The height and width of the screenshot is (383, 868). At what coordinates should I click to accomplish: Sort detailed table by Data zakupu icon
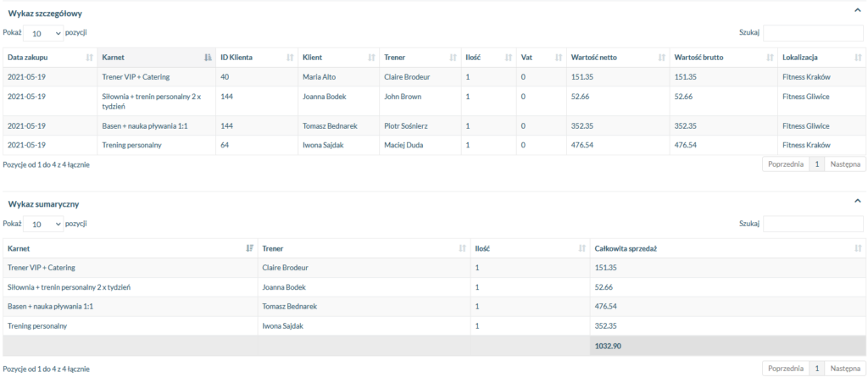(x=90, y=58)
